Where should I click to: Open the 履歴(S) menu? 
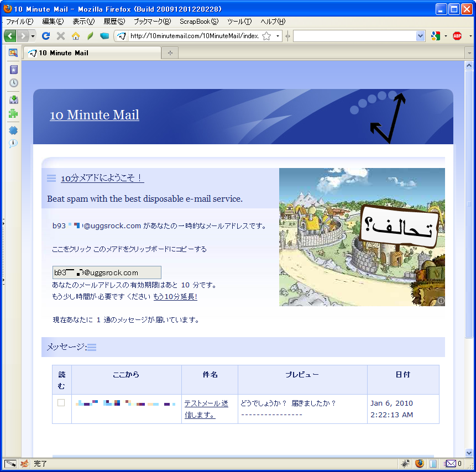114,22
